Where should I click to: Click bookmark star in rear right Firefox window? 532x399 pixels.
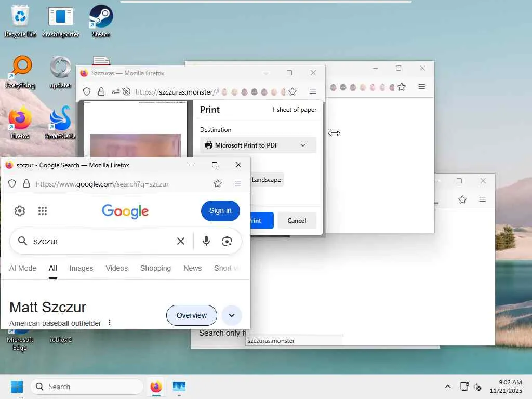pos(462,199)
